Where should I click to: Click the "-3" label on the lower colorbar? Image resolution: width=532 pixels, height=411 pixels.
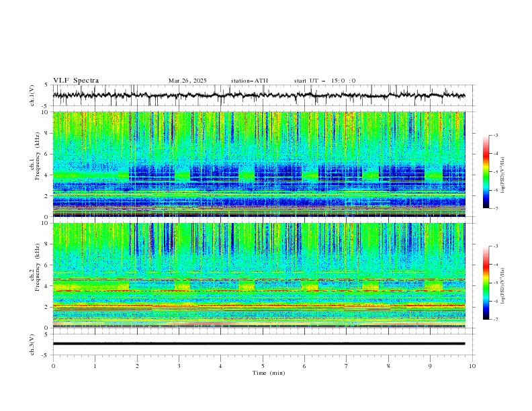495,246
